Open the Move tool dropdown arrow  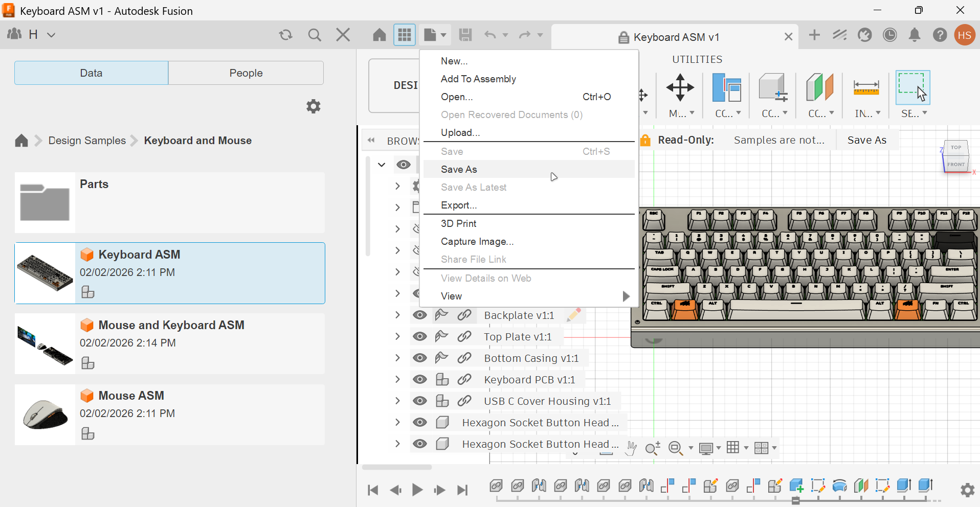pos(692,113)
